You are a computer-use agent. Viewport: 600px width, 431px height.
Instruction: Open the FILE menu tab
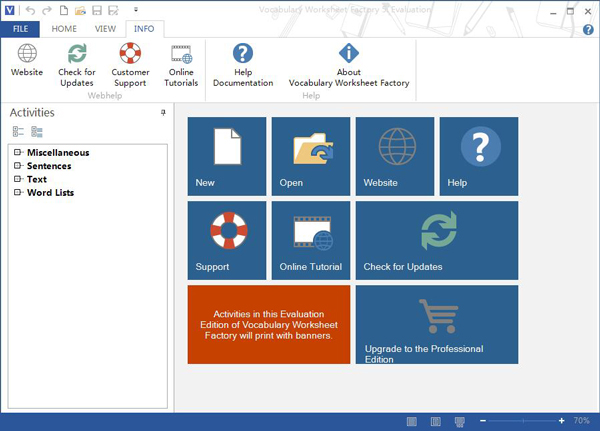click(x=20, y=29)
